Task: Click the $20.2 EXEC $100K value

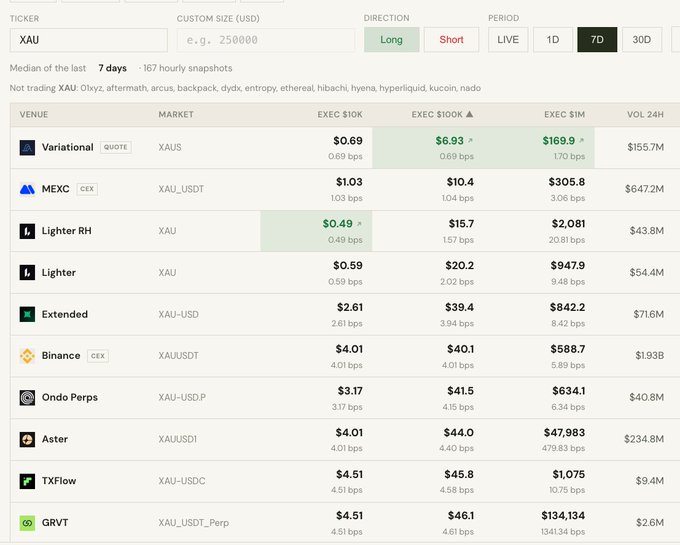Action: tap(460, 265)
